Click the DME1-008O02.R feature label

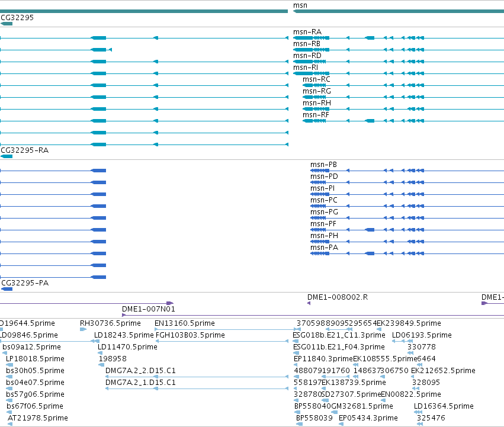pyautogui.click(x=338, y=297)
